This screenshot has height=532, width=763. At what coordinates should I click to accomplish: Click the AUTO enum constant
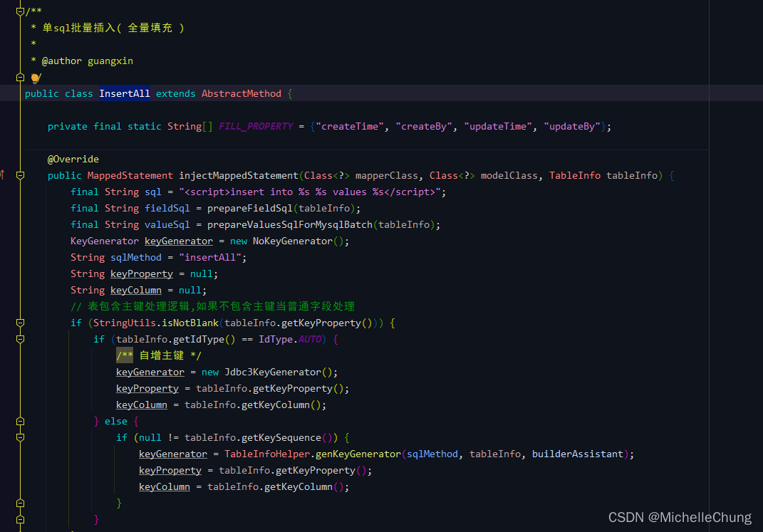coord(310,340)
